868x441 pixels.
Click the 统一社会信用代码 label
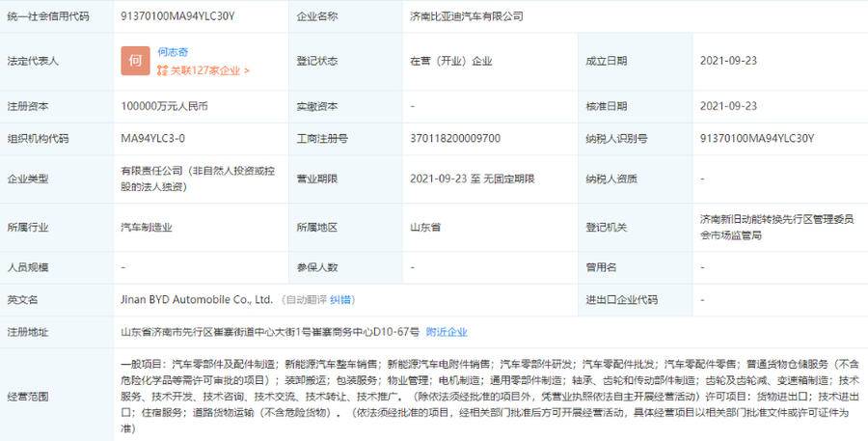click(x=47, y=16)
